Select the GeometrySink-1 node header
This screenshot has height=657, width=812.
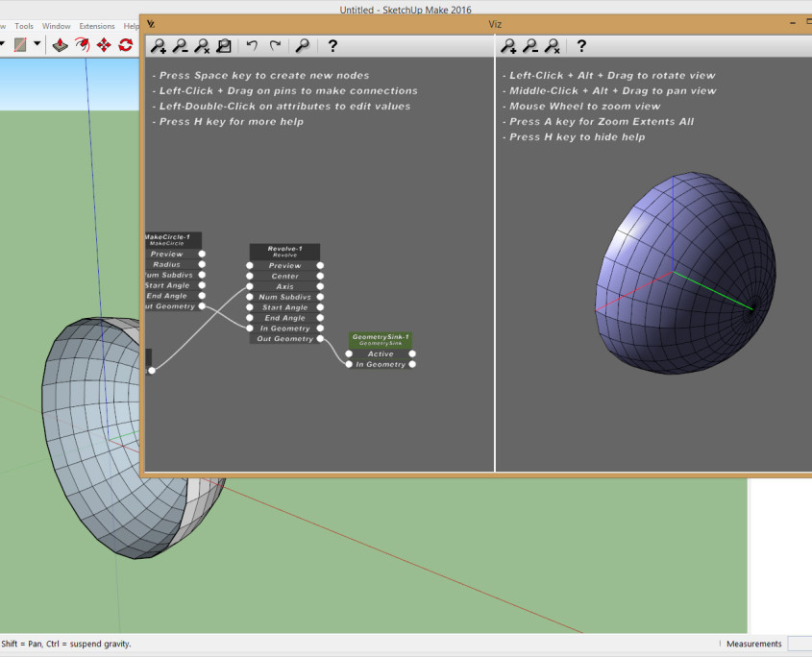381,339
